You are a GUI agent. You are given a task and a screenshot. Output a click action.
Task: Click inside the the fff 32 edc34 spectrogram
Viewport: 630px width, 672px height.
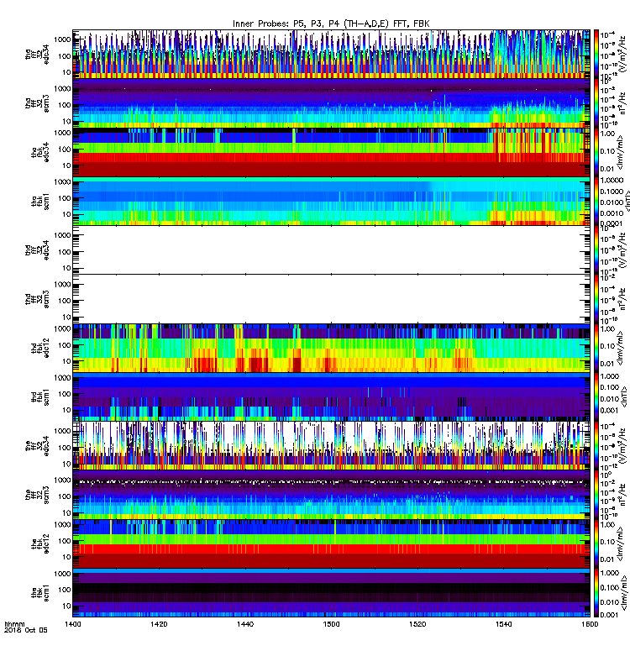click(331, 446)
